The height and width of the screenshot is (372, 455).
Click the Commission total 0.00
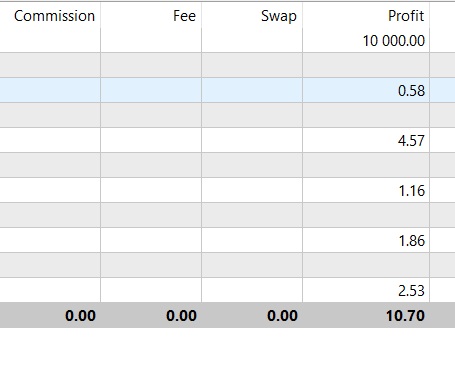pyautogui.click(x=80, y=316)
